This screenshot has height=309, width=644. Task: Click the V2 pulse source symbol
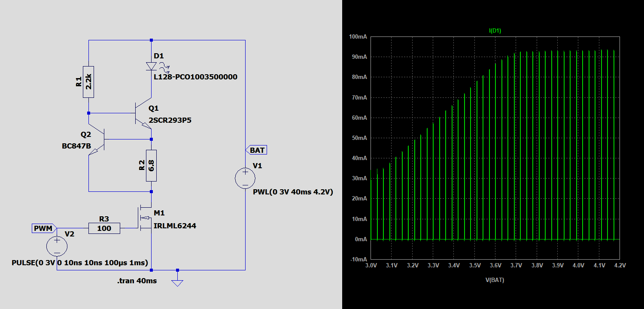pos(57,246)
